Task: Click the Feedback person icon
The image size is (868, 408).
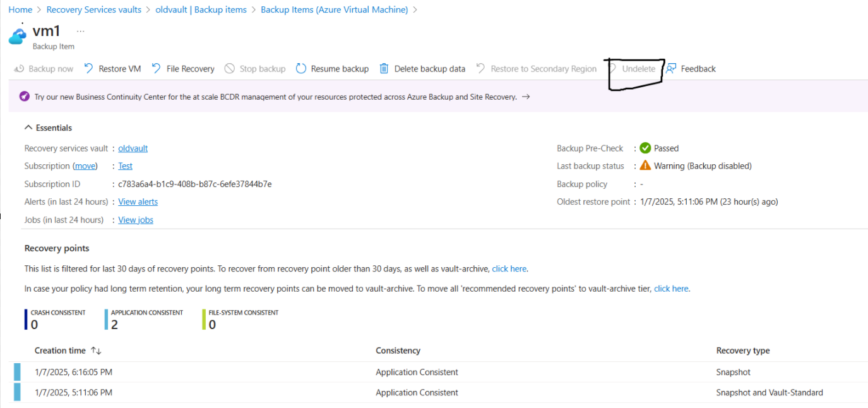Action: click(671, 68)
